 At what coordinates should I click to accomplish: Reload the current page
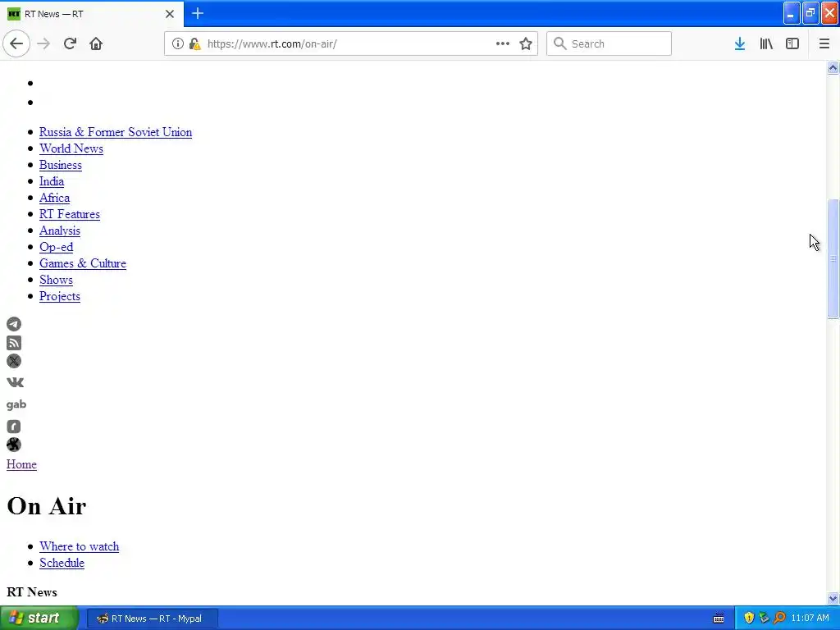pos(70,43)
